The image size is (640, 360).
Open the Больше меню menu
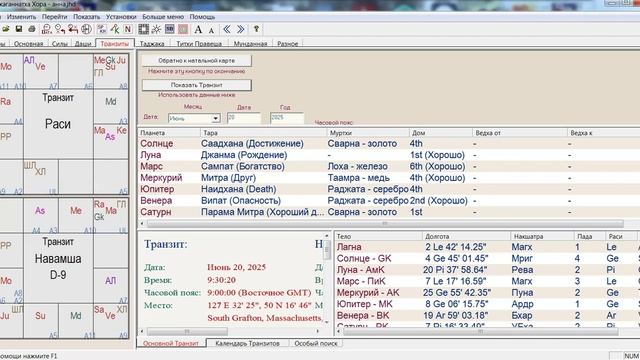point(163,17)
